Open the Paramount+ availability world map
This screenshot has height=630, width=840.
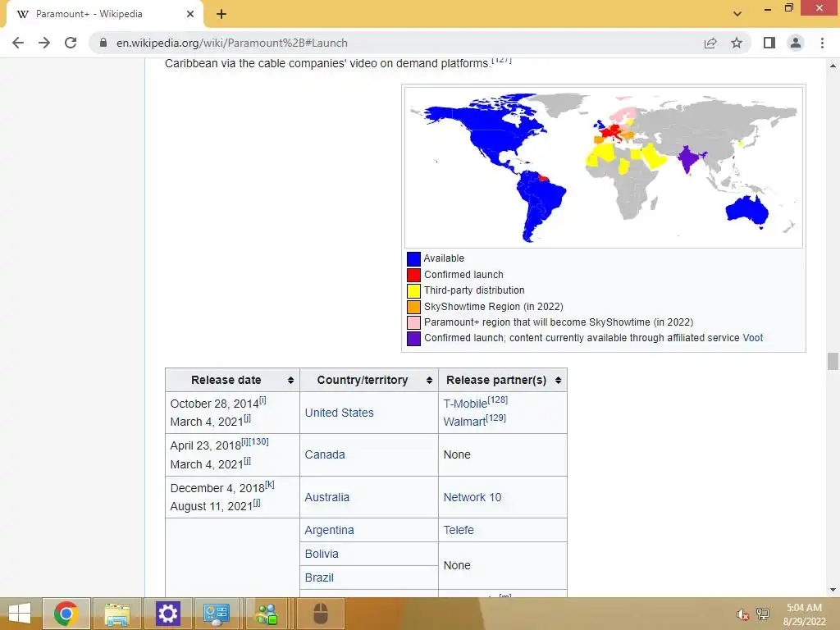603,167
